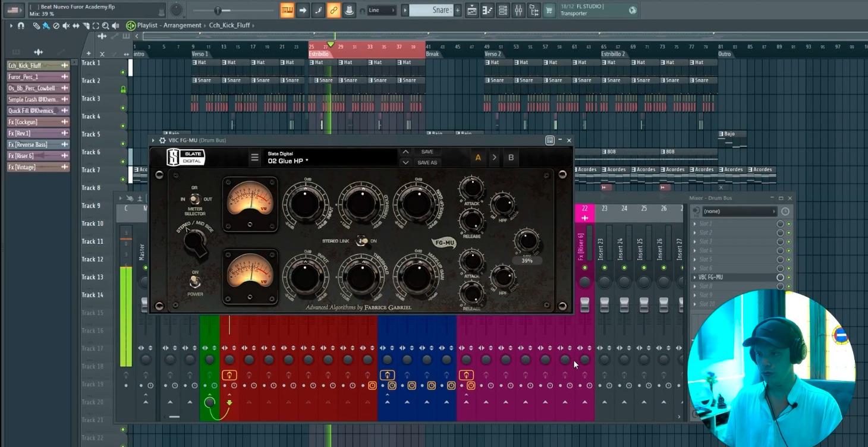Click the green Playlist icon beside Arrangement title

[x=130, y=26]
